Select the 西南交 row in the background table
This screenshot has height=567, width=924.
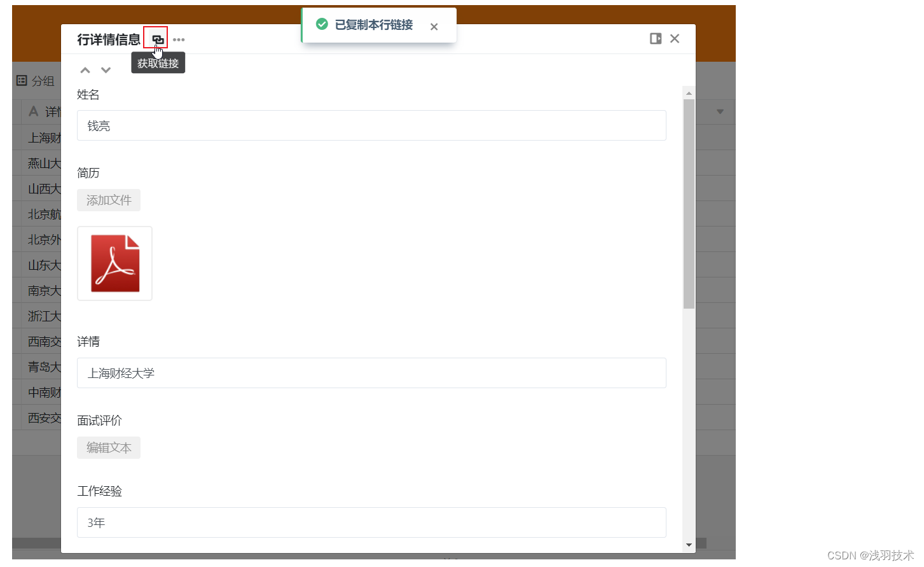(x=45, y=342)
